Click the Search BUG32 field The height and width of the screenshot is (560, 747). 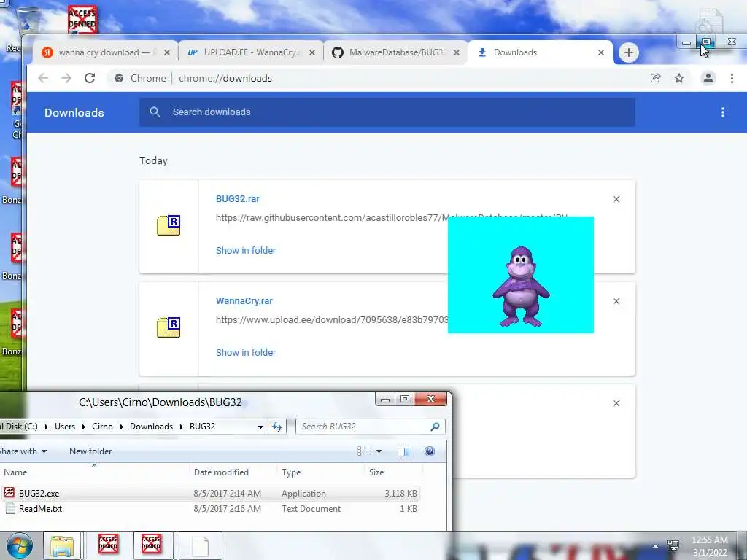[x=371, y=427]
